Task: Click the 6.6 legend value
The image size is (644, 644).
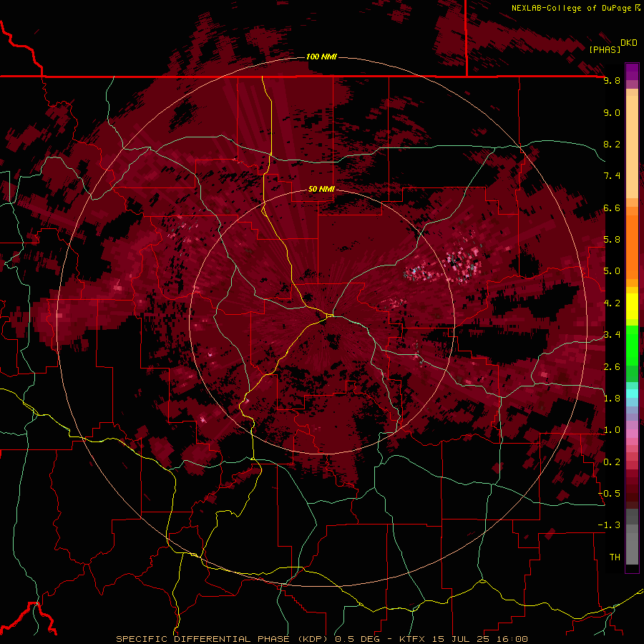Action: click(612, 208)
